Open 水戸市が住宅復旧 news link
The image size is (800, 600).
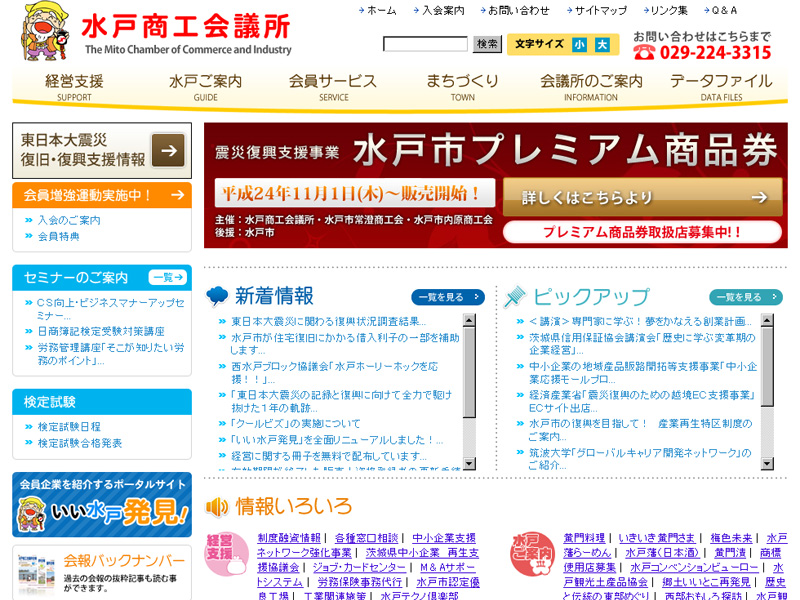coord(345,344)
